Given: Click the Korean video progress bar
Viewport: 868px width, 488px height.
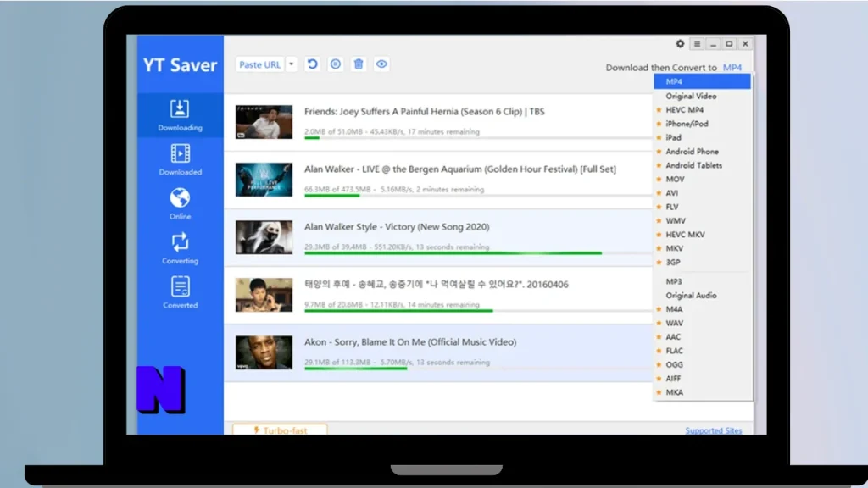Looking at the screenshot, I should [478, 311].
